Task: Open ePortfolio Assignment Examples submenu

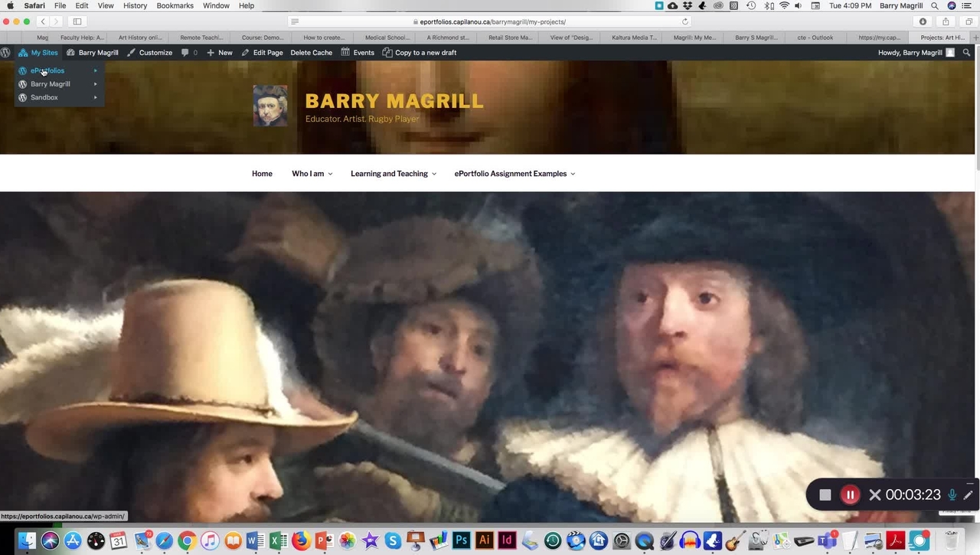Action: point(514,174)
